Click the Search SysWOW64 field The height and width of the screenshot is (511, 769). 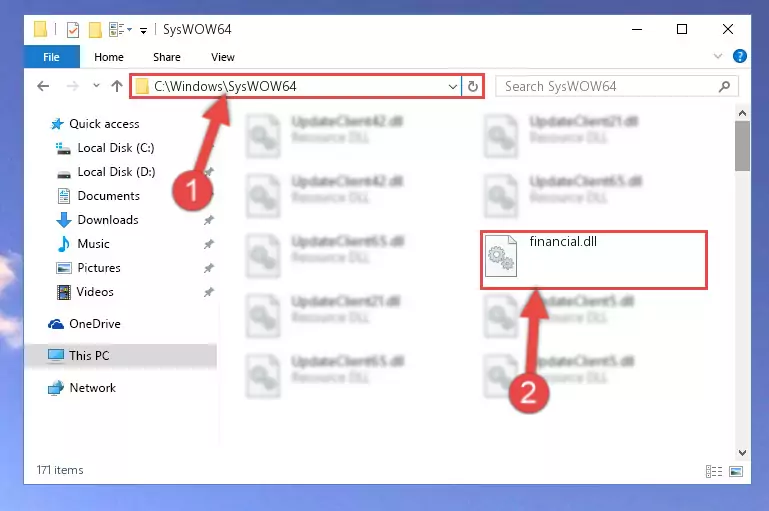pyautogui.click(x=616, y=86)
